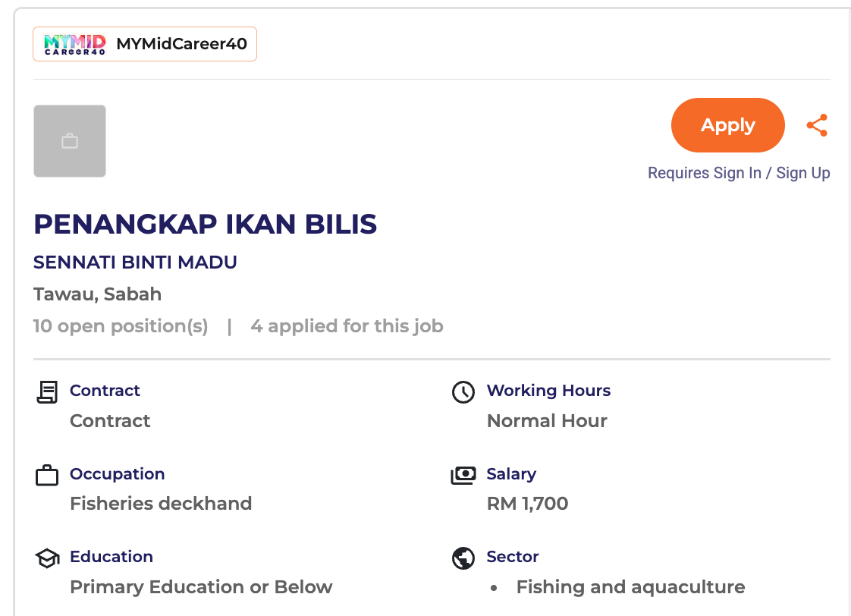Click the Sector globe icon
This screenshot has height=616, width=851.
tap(463, 558)
